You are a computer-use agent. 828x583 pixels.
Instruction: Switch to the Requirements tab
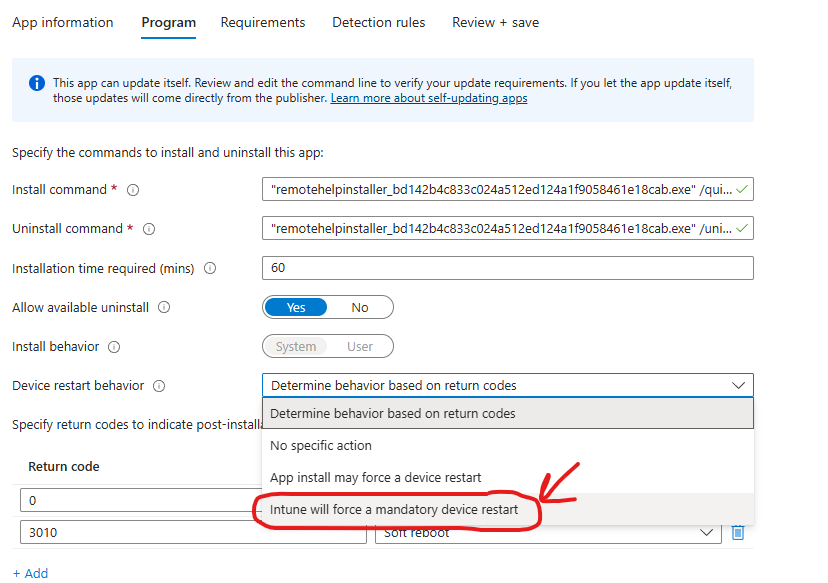(x=262, y=22)
